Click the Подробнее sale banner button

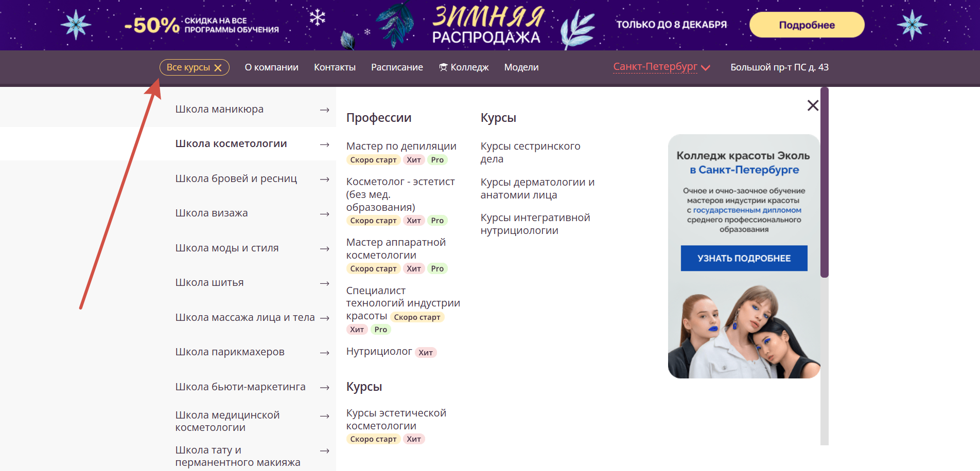[x=807, y=25]
